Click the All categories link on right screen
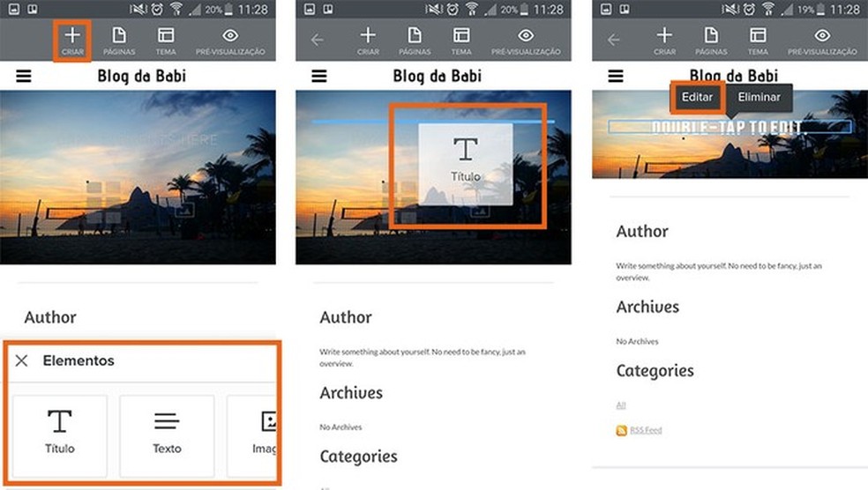The width and height of the screenshot is (868, 490). (621, 405)
